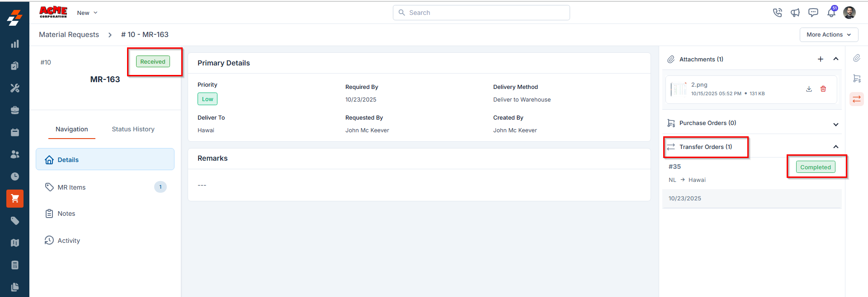The height and width of the screenshot is (297, 868).
Task: Open MR Items in navigation
Action: coord(105,187)
